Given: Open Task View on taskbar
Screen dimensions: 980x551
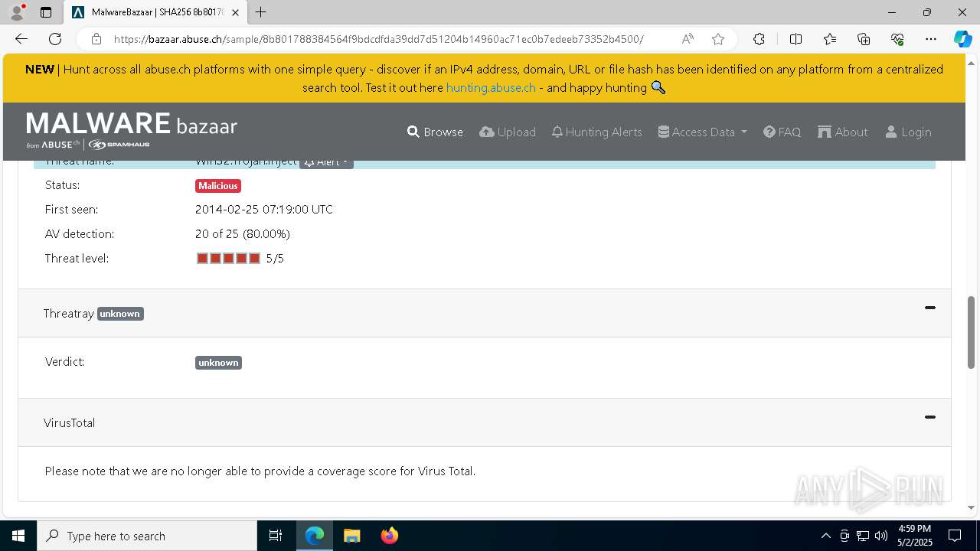Looking at the screenshot, I should pyautogui.click(x=276, y=536).
